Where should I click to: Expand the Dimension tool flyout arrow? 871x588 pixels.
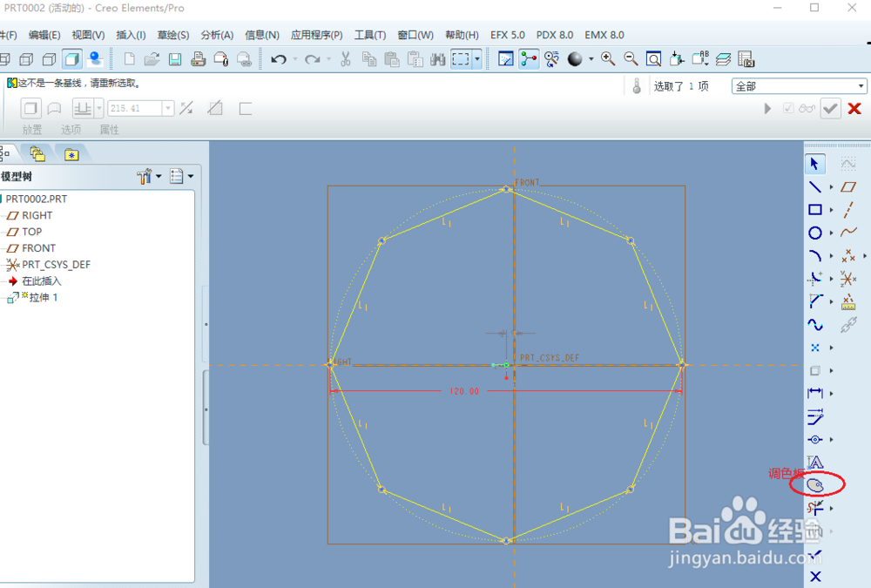pyautogui.click(x=832, y=394)
